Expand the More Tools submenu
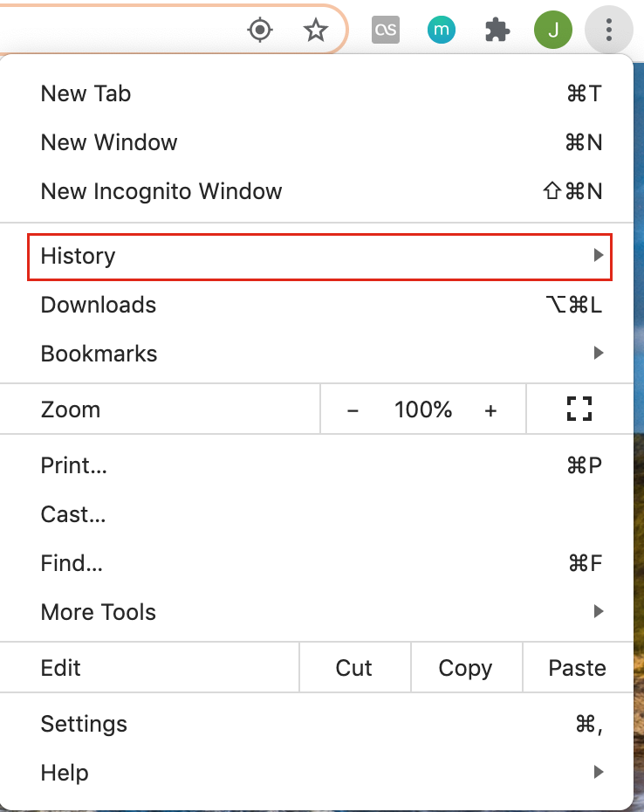Image resolution: width=644 pixels, height=812 pixels. 317,612
